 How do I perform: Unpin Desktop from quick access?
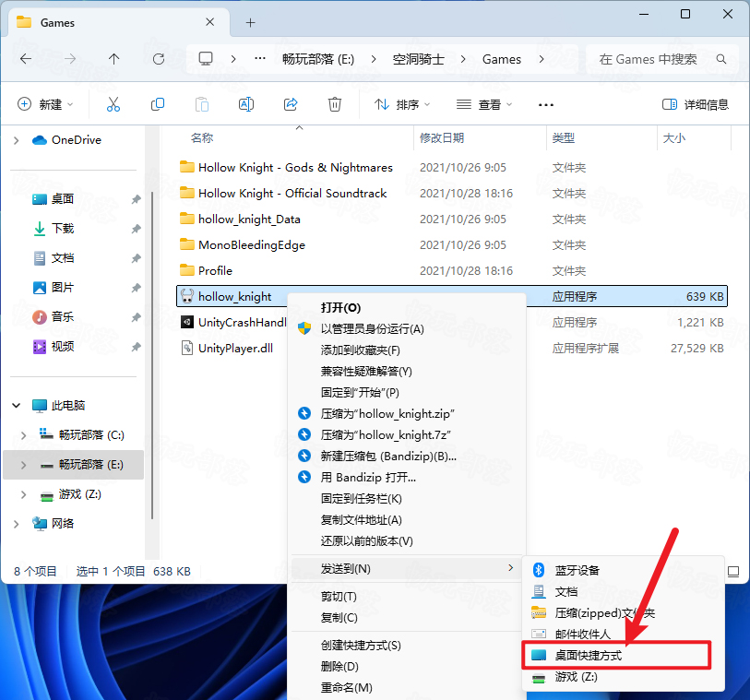click(137, 199)
